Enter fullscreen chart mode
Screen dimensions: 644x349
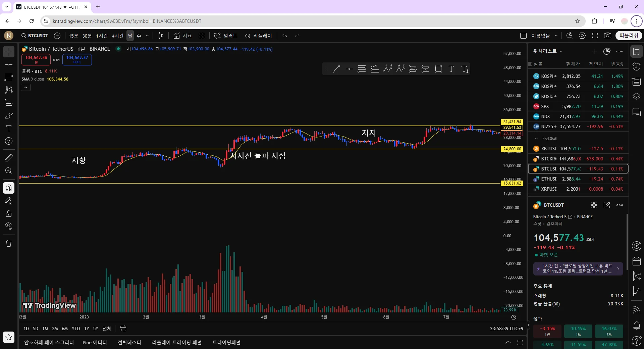click(x=595, y=36)
